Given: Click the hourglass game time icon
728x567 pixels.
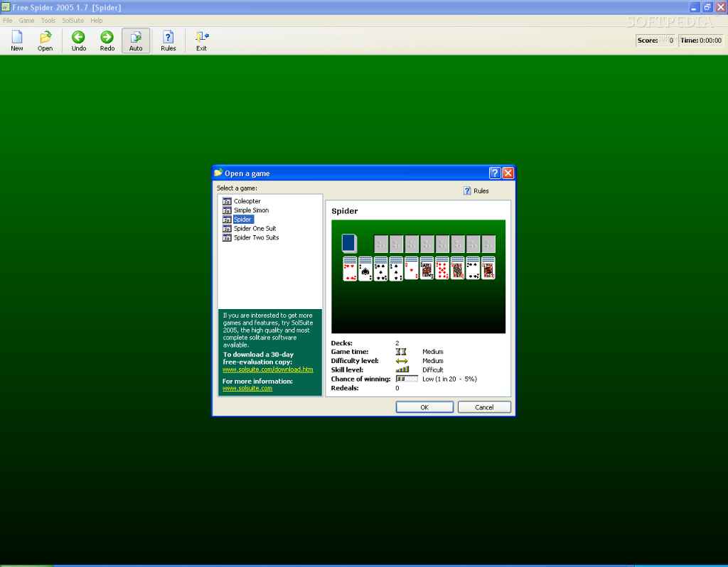Looking at the screenshot, I should coord(401,352).
